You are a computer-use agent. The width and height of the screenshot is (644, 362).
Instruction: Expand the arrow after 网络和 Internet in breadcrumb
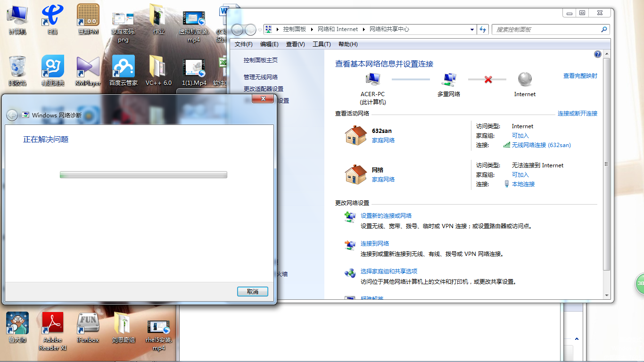(363, 29)
